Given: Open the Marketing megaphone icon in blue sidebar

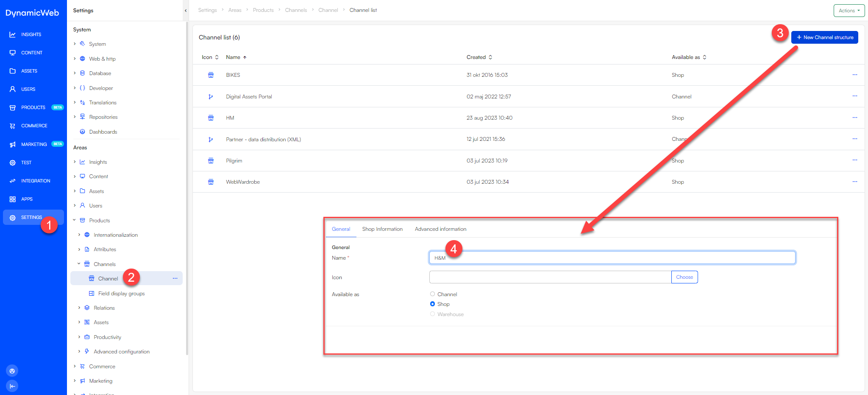Looking at the screenshot, I should click(x=13, y=144).
